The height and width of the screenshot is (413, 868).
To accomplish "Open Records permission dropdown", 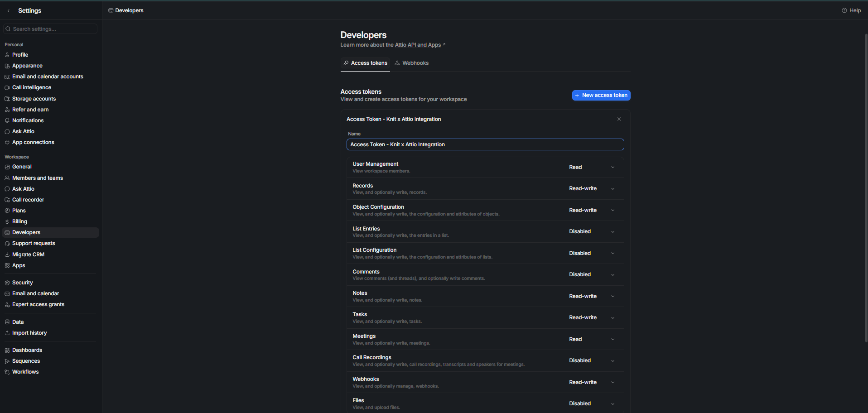I will click(x=592, y=188).
